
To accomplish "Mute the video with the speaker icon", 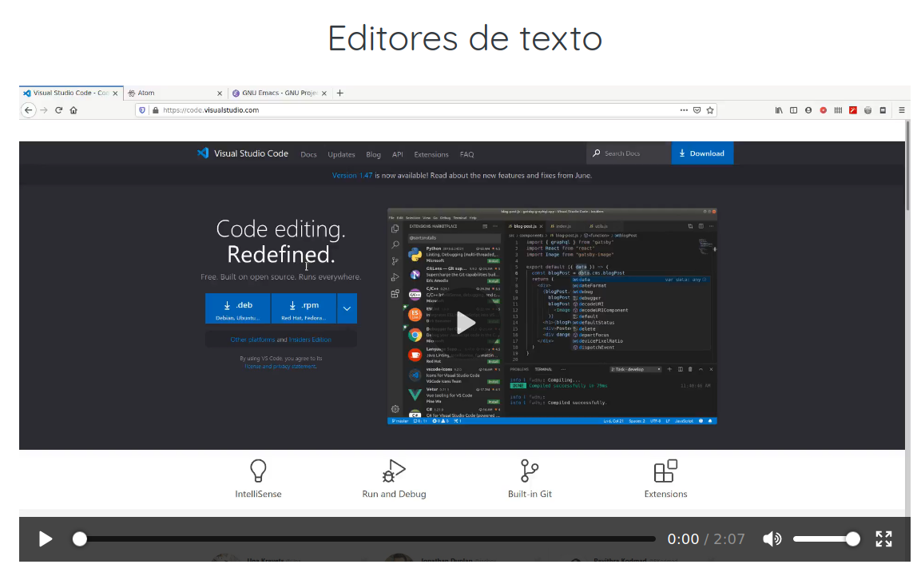I will (x=772, y=538).
